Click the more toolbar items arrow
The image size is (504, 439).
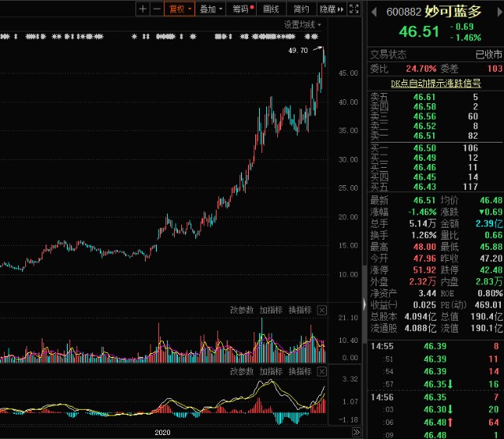340,9
